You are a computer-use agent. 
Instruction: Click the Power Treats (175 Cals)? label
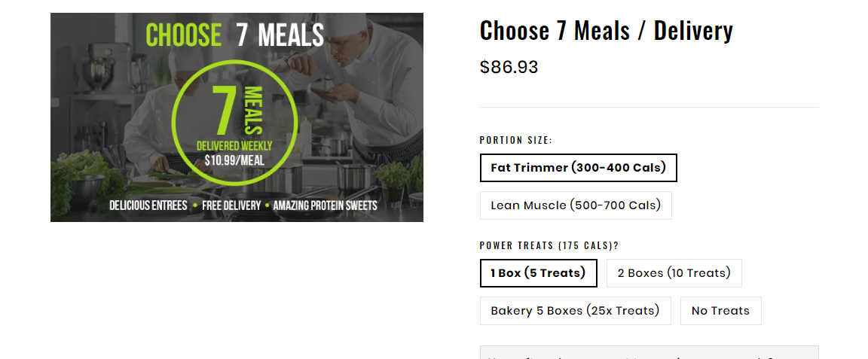(x=549, y=245)
